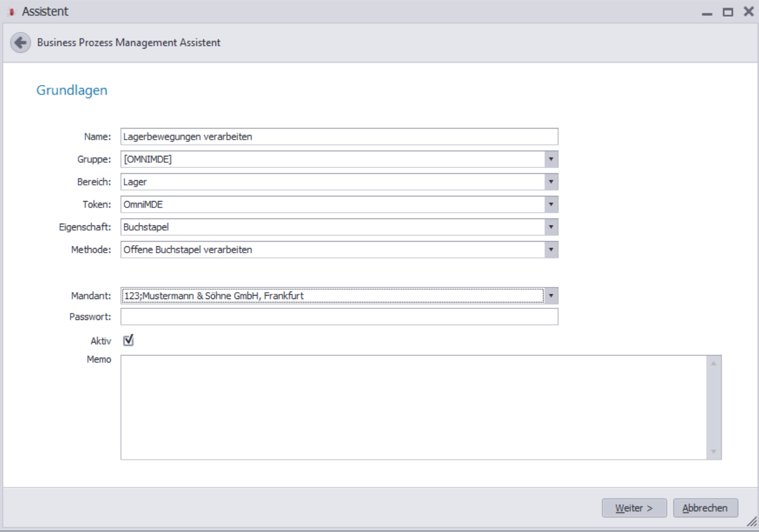This screenshot has width=759, height=532.
Task: Click inside the Memo text area
Action: pyautogui.click(x=414, y=407)
